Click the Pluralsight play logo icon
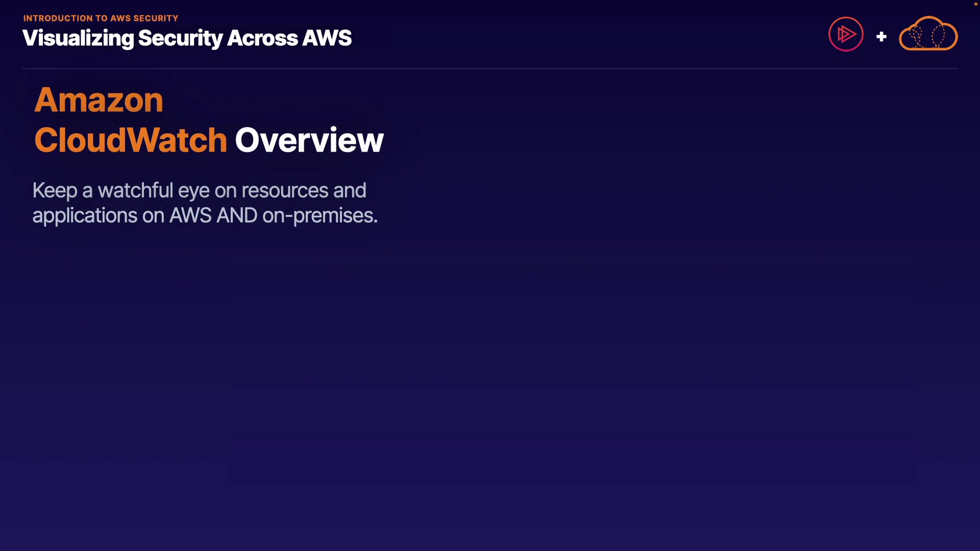Image resolution: width=980 pixels, height=551 pixels. pos(846,34)
